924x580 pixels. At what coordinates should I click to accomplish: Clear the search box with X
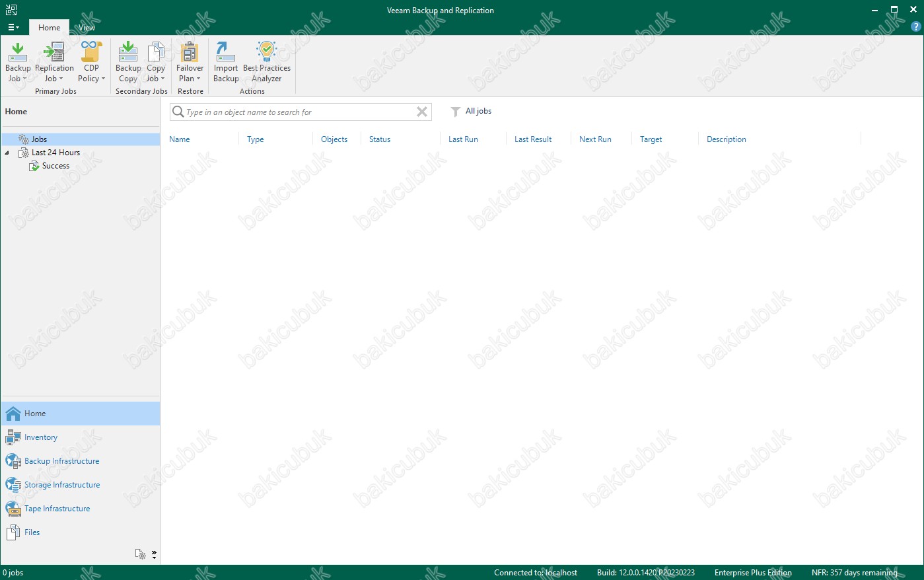tap(422, 112)
